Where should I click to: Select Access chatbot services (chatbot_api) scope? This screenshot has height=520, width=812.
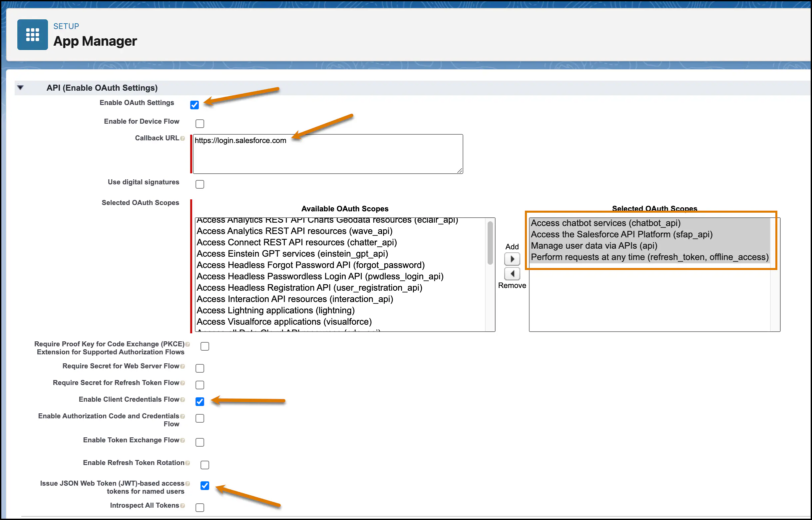(606, 223)
